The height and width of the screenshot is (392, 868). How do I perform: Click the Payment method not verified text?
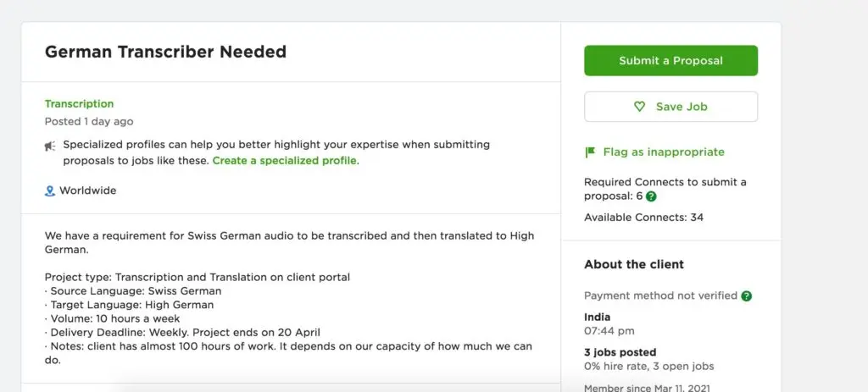click(x=660, y=296)
